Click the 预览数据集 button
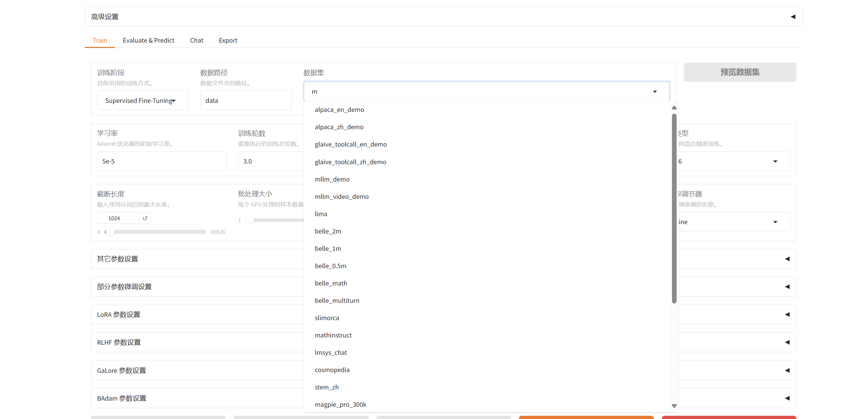The width and height of the screenshot is (868, 419). 739,72
